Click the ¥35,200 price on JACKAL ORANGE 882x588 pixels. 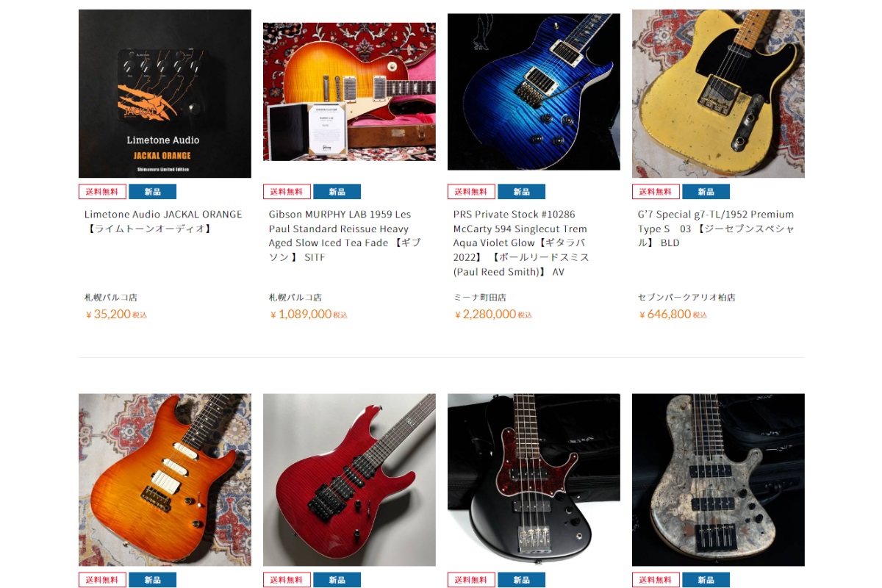pos(116,315)
